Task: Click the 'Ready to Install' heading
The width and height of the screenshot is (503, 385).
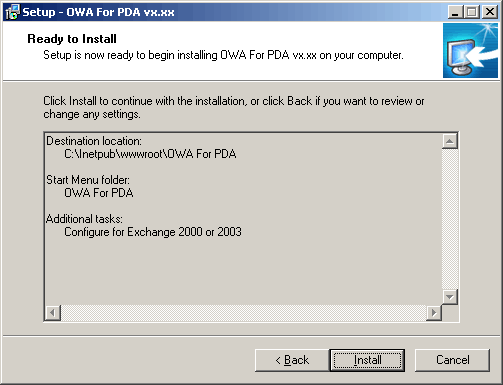Action: click(x=72, y=39)
